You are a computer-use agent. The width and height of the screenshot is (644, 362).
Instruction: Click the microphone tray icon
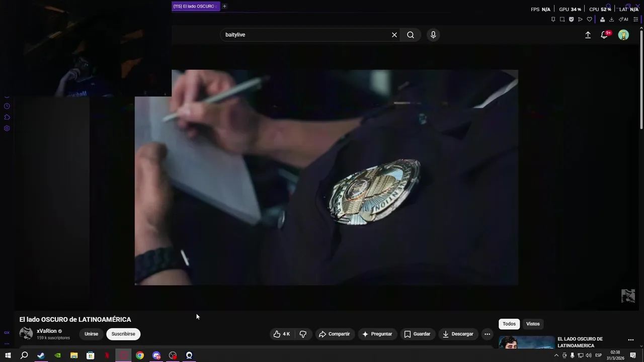(x=573, y=355)
